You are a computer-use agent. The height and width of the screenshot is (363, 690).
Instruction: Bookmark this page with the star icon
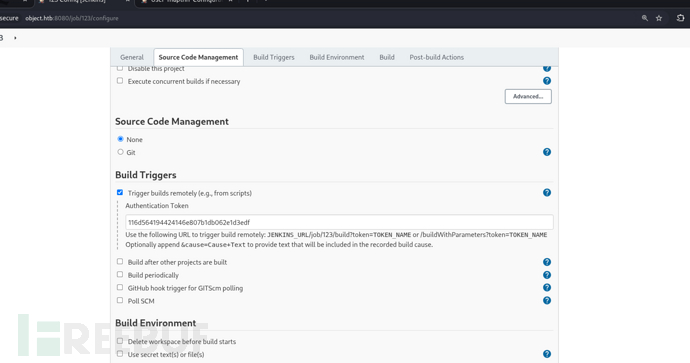tap(659, 18)
